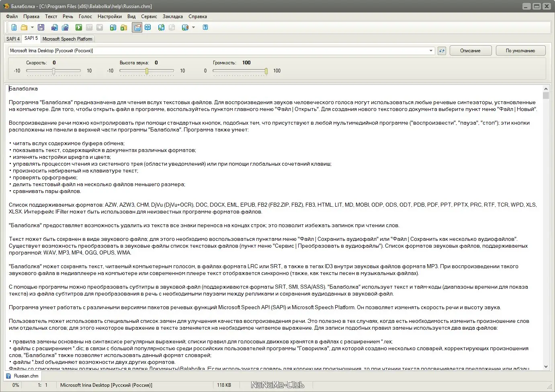This screenshot has width=555, height=392.
Task: Click the 'Скорость:' label
Action: coord(37,63)
